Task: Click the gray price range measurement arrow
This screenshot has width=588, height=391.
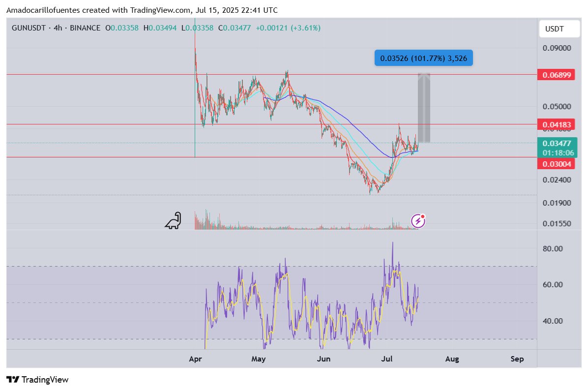Action: (424, 107)
